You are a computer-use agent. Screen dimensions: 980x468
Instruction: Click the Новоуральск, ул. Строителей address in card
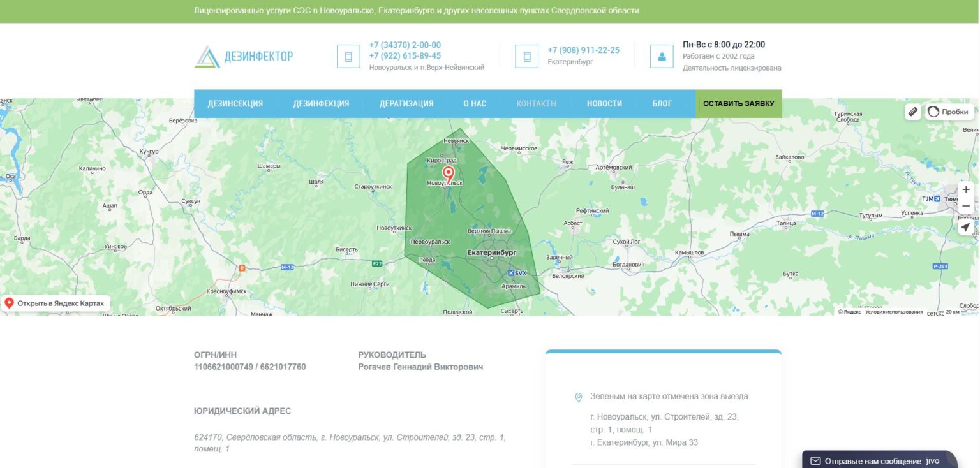pyautogui.click(x=664, y=423)
